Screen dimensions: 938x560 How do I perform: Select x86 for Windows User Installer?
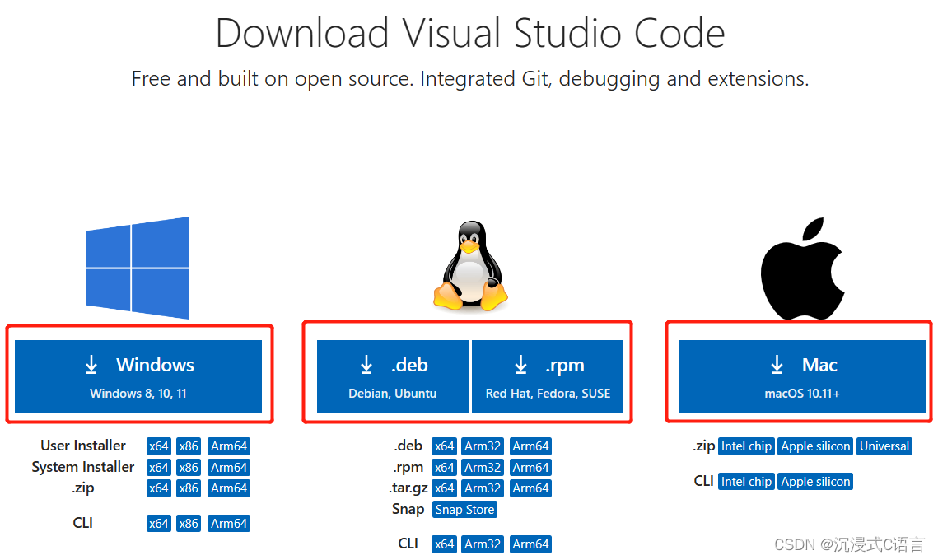pyautogui.click(x=189, y=446)
